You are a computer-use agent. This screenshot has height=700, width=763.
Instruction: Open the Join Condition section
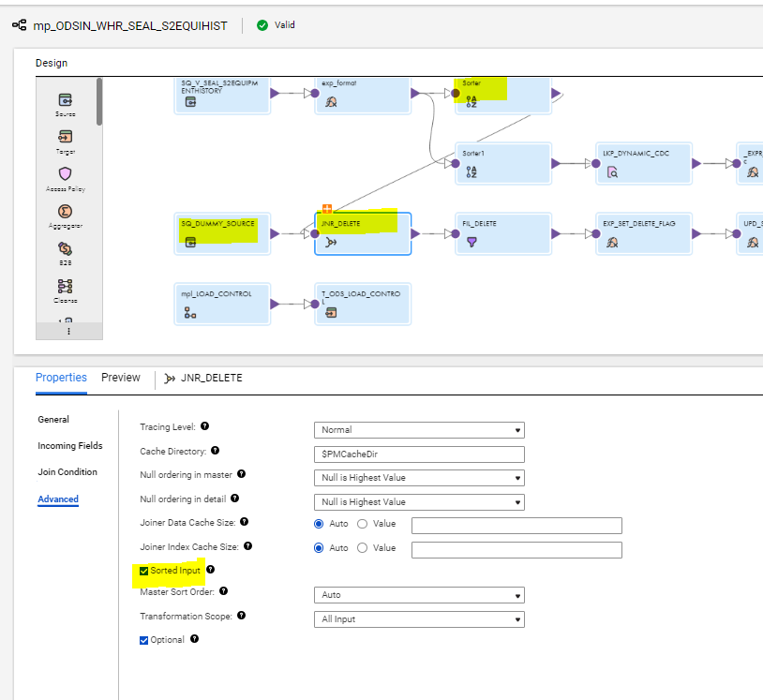(x=67, y=472)
